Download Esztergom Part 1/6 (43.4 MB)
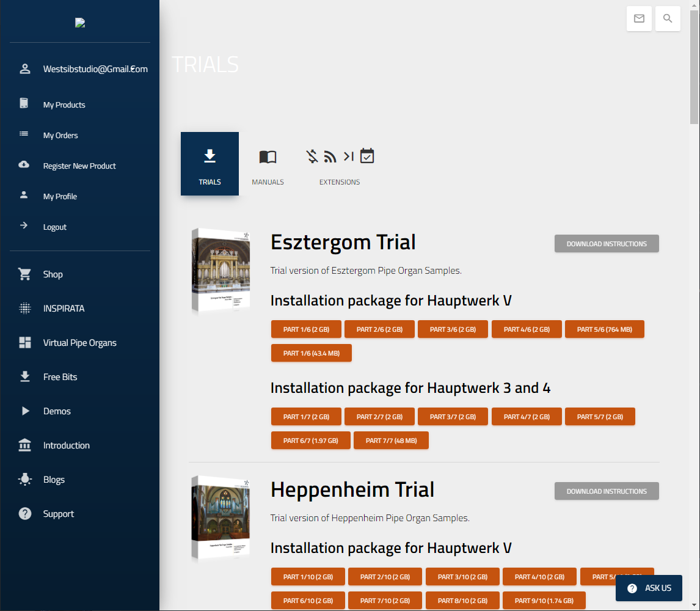 pos(311,353)
